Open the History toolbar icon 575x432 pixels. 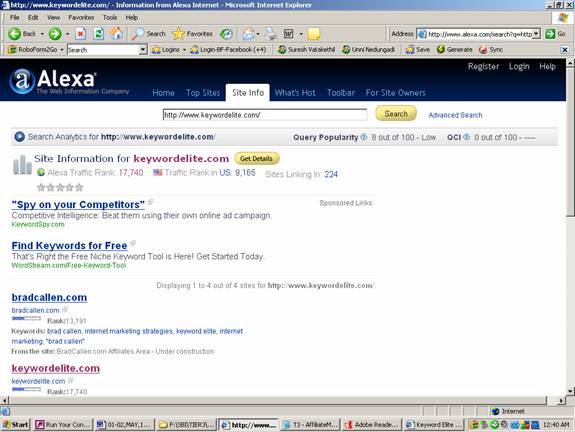point(226,34)
